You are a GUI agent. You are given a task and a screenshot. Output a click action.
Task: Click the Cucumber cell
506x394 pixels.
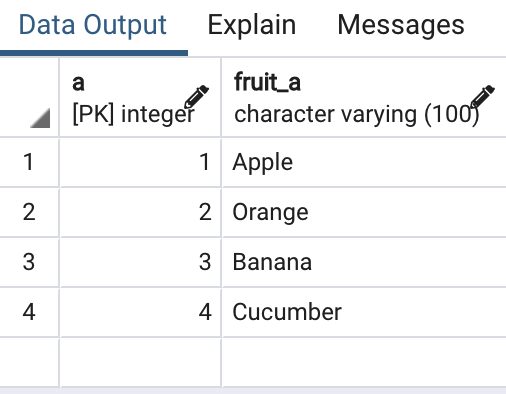coord(364,312)
